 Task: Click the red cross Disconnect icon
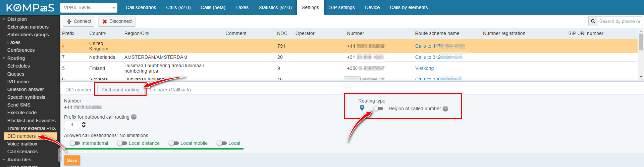(105, 22)
